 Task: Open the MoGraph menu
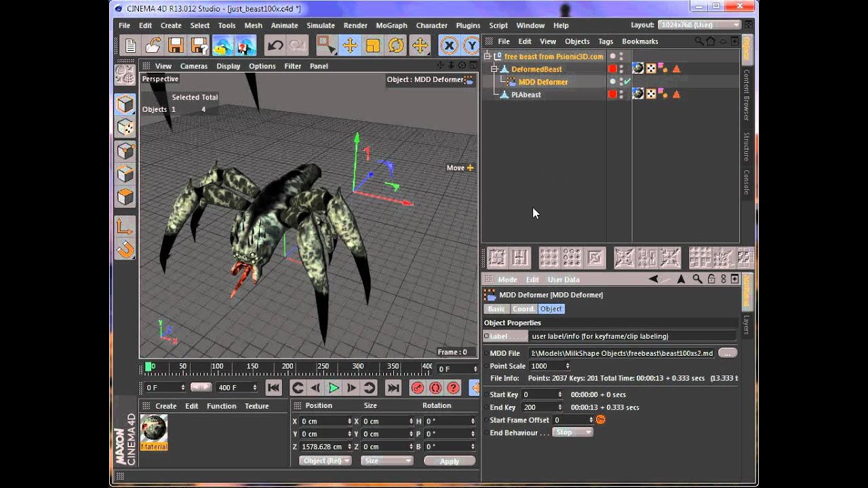coord(391,25)
